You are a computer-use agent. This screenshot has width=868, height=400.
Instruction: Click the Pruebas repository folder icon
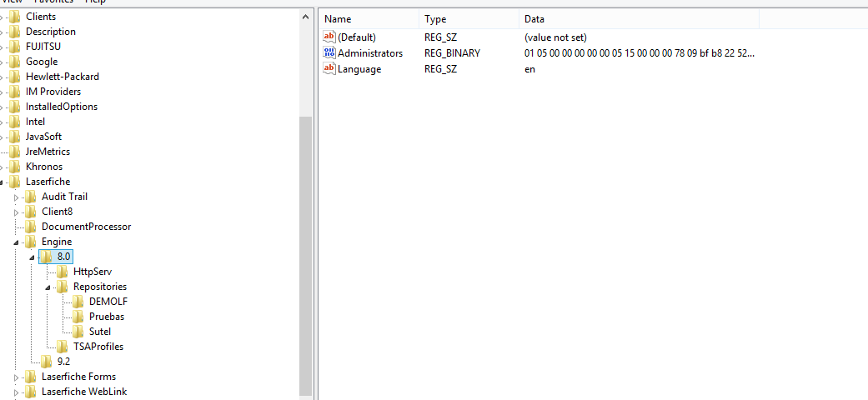78,317
